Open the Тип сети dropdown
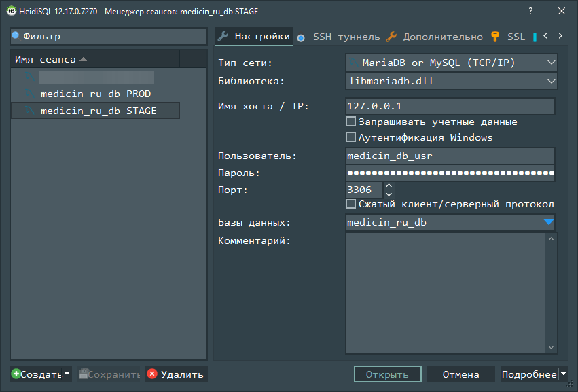The image size is (578, 392). [551, 63]
